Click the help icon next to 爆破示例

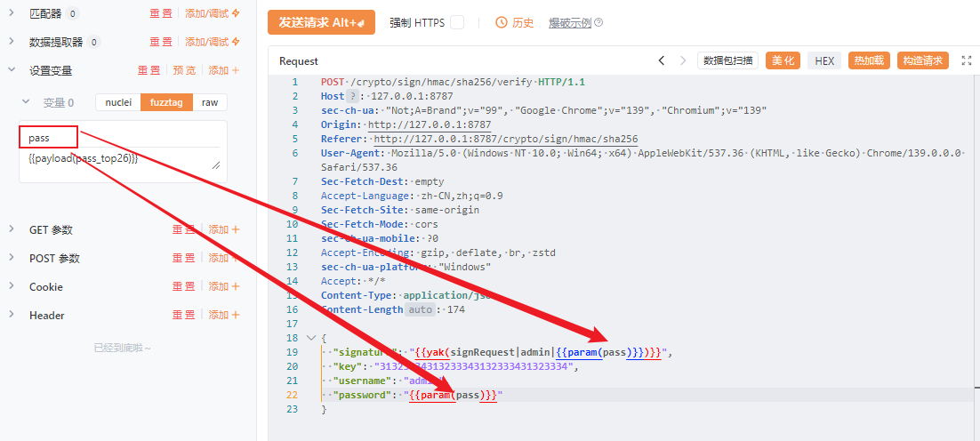point(598,22)
